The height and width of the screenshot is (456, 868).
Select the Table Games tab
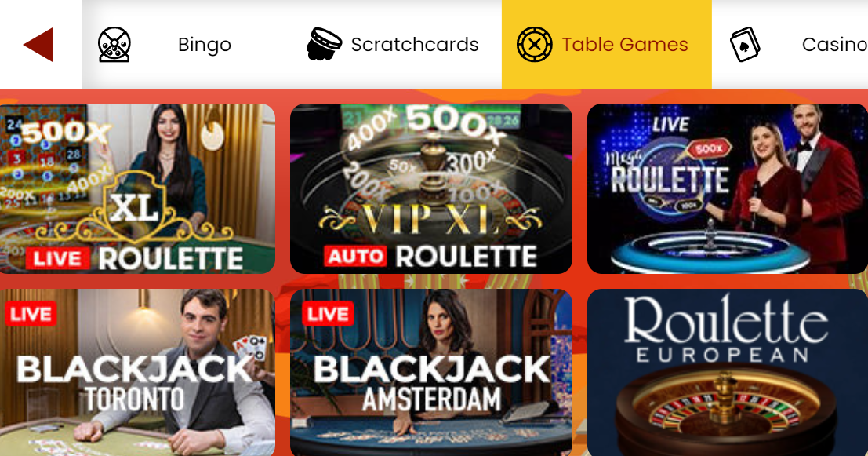pos(607,44)
